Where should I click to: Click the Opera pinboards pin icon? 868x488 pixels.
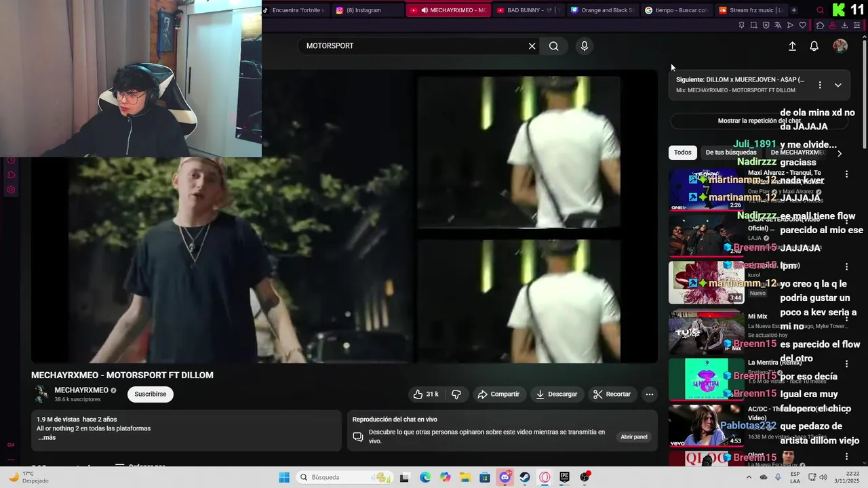741,25
